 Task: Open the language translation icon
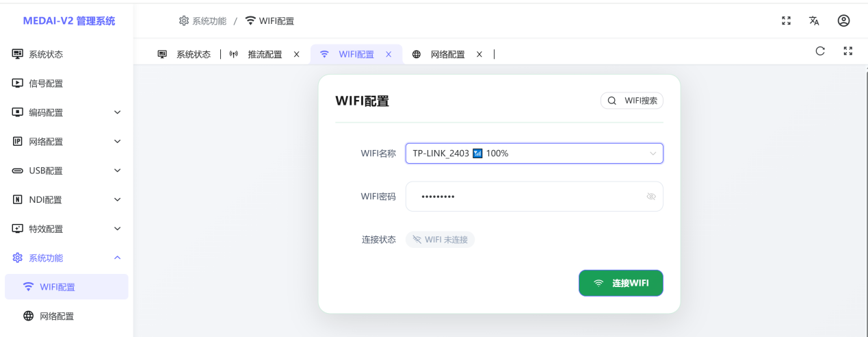point(814,21)
